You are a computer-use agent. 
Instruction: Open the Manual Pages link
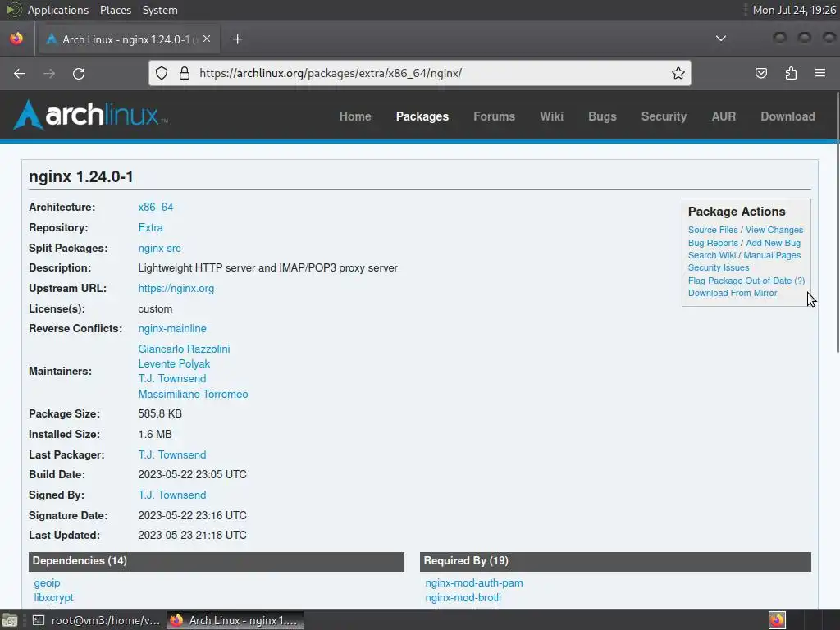coord(772,255)
